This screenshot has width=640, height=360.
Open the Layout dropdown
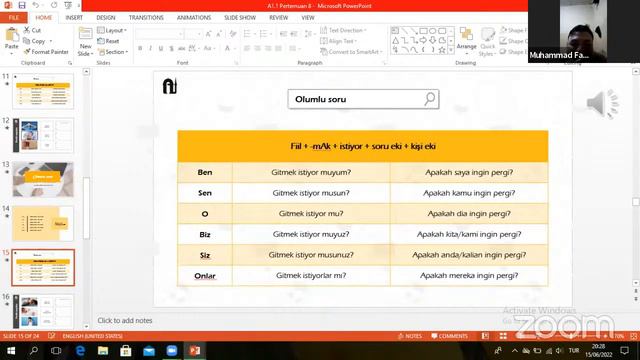tap(112, 30)
